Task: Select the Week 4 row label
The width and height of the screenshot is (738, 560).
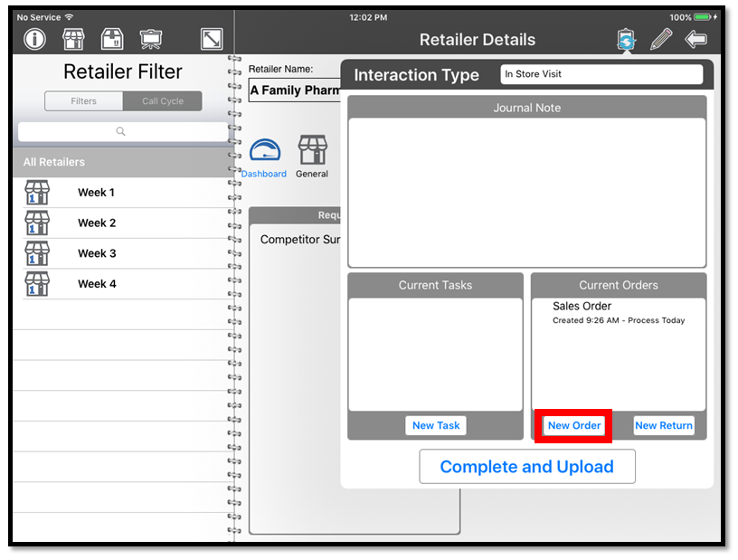Action: point(97,284)
